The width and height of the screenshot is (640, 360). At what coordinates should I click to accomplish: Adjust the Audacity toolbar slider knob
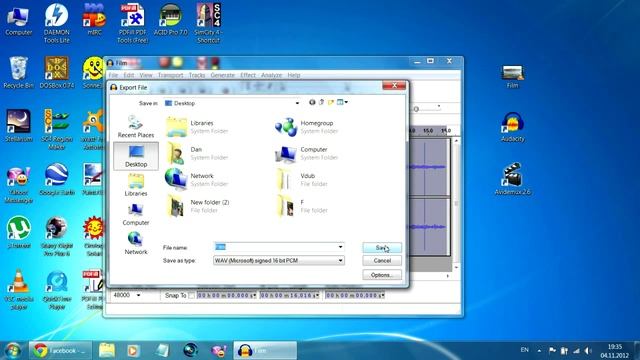tap(416, 109)
